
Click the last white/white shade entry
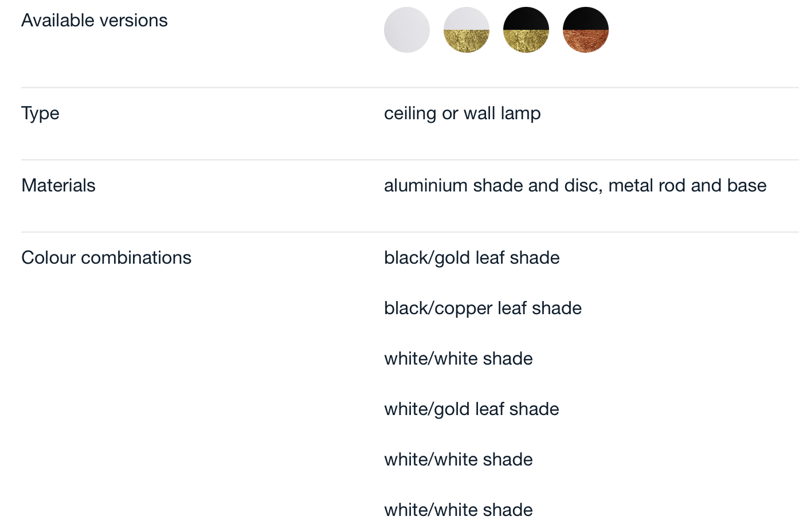[x=459, y=510]
